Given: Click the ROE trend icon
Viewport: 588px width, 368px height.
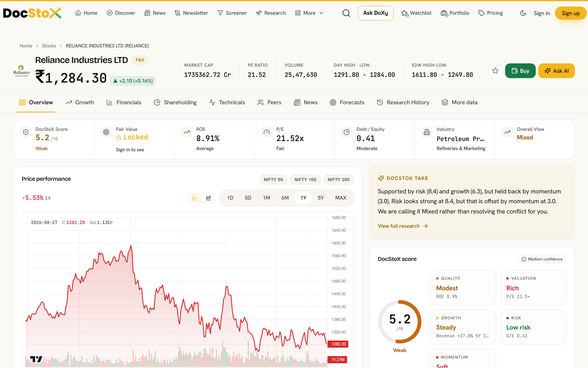Looking at the screenshot, I should point(187,132).
